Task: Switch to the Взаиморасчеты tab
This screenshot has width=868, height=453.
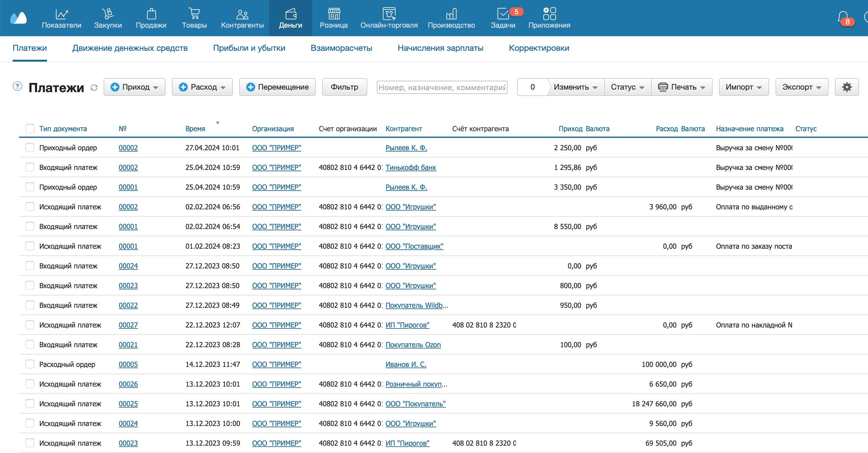Action: [x=341, y=48]
